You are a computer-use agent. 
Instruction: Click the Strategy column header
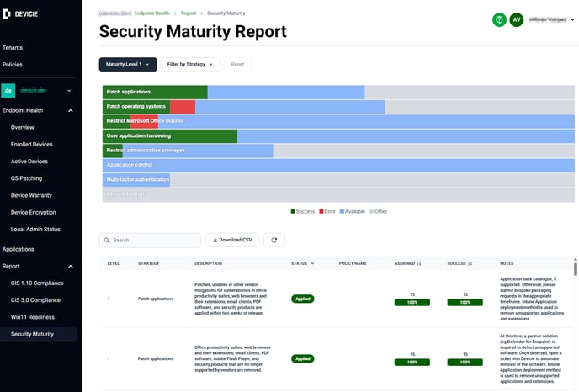tap(149, 263)
